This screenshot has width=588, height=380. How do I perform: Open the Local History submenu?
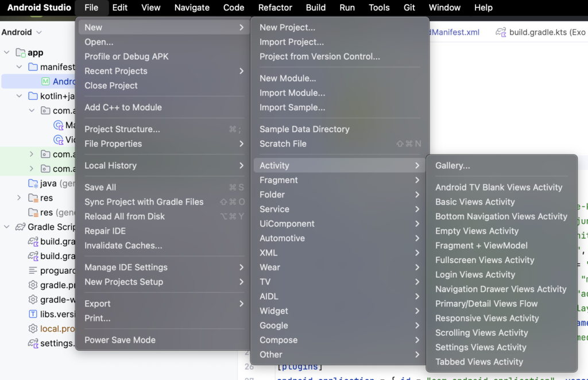point(164,165)
